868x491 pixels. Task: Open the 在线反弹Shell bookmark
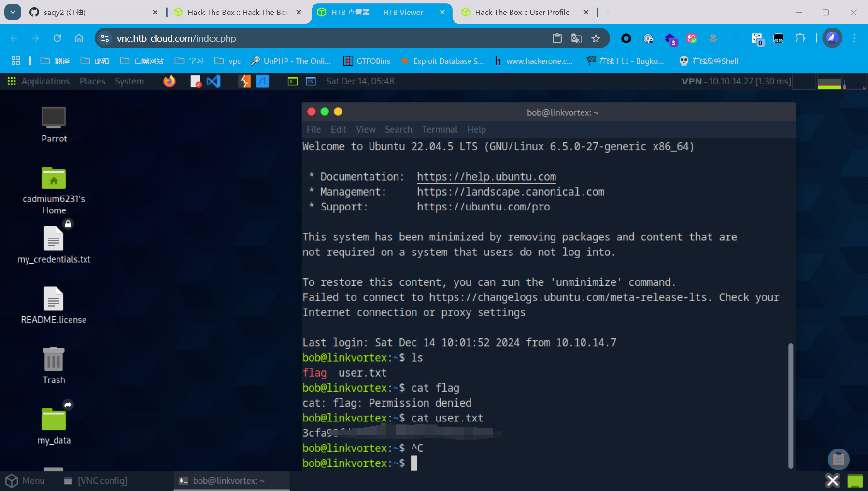pos(709,61)
